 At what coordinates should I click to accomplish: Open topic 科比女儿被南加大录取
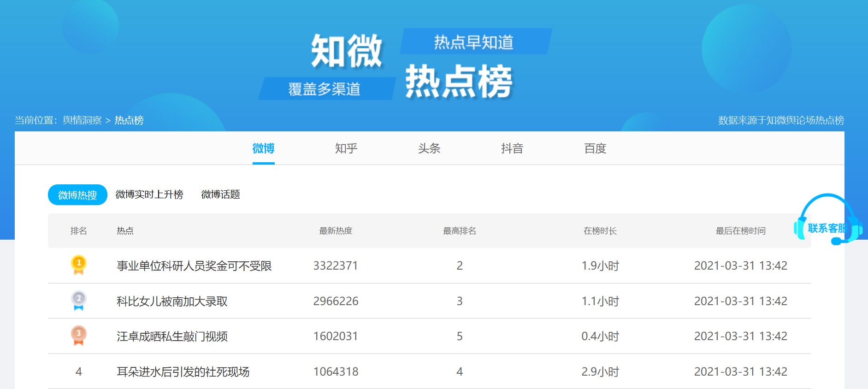172,301
